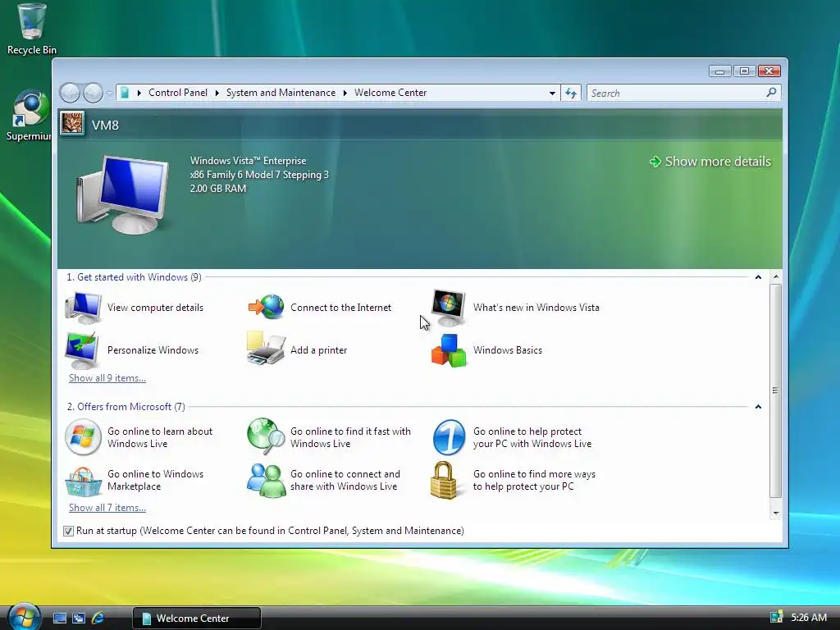
Task: Click the find it fast magnifier globe icon
Action: [266, 436]
